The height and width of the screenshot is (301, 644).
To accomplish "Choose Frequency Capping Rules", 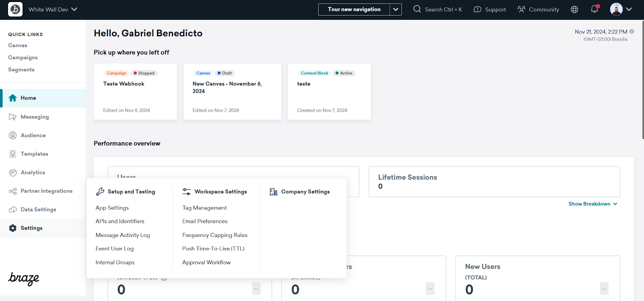I will 215,235.
